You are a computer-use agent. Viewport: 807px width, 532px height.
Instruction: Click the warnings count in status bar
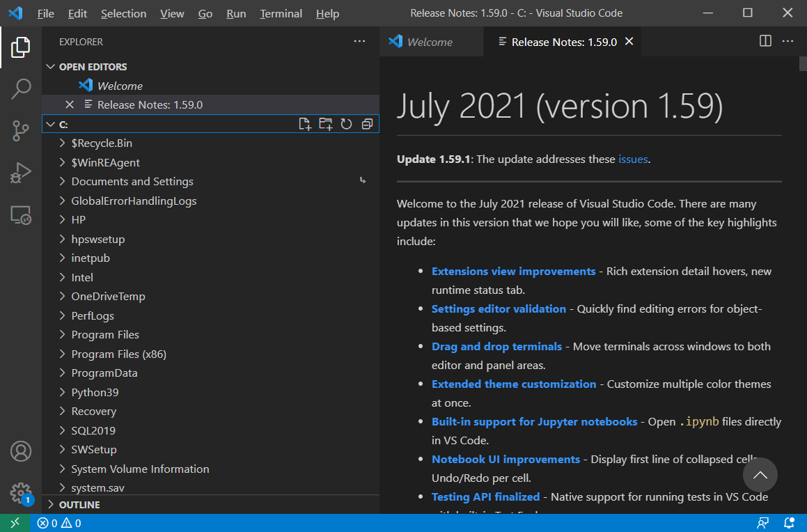(71, 523)
